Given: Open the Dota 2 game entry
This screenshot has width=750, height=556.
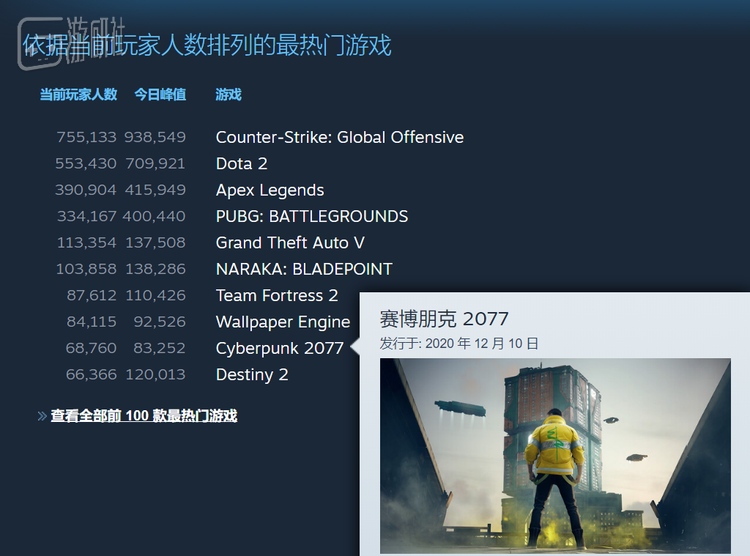Looking at the screenshot, I should tap(242, 164).
